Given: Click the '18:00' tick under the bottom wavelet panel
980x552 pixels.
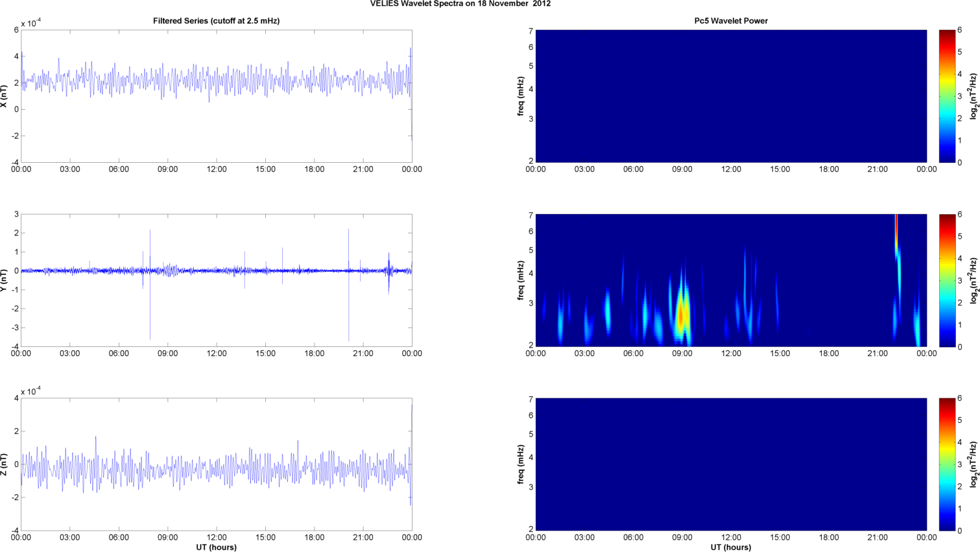Looking at the screenshot, I should pos(829,537).
